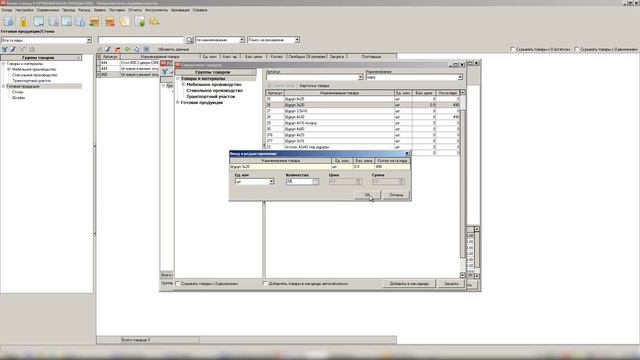Click the Отмена button
The image size is (640, 360).
(x=396, y=195)
